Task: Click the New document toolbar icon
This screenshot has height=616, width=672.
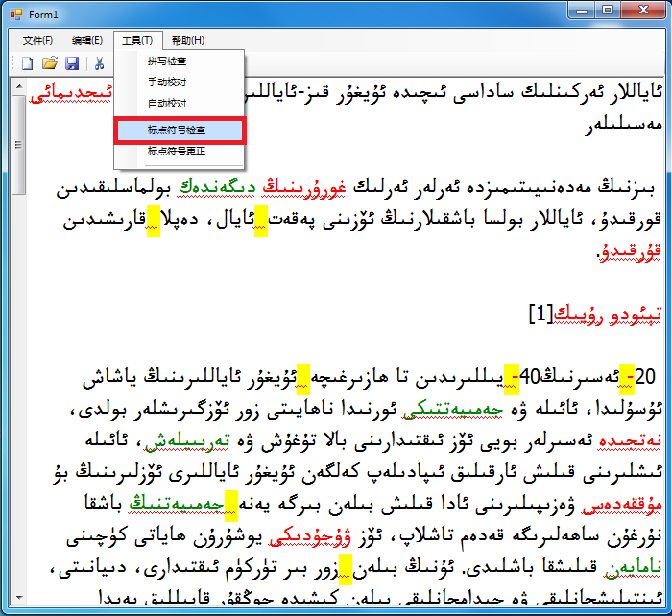Action: [x=28, y=63]
